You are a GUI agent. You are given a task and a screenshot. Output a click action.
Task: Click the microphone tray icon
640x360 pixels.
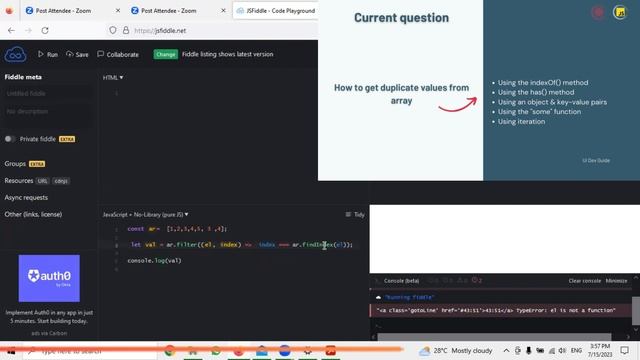(529, 351)
